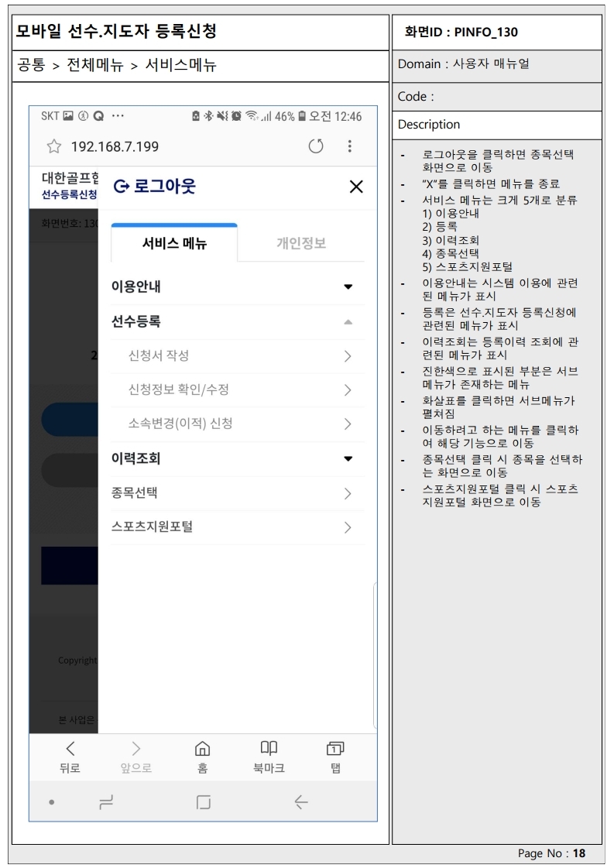Click the 이력조회 menu label
614x868 pixels.
135,458
